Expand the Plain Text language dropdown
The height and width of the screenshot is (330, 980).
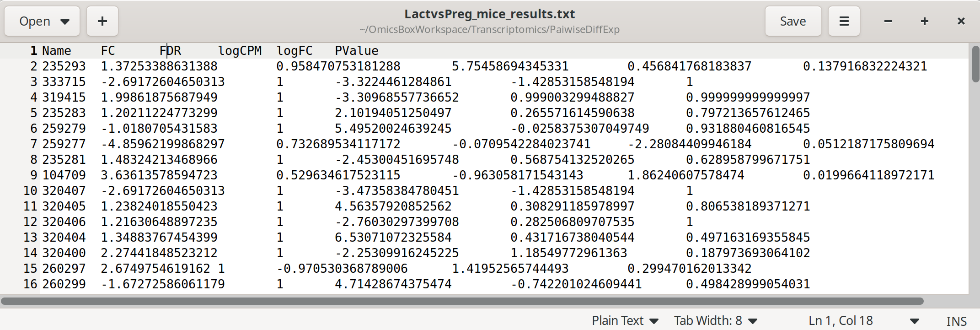625,321
